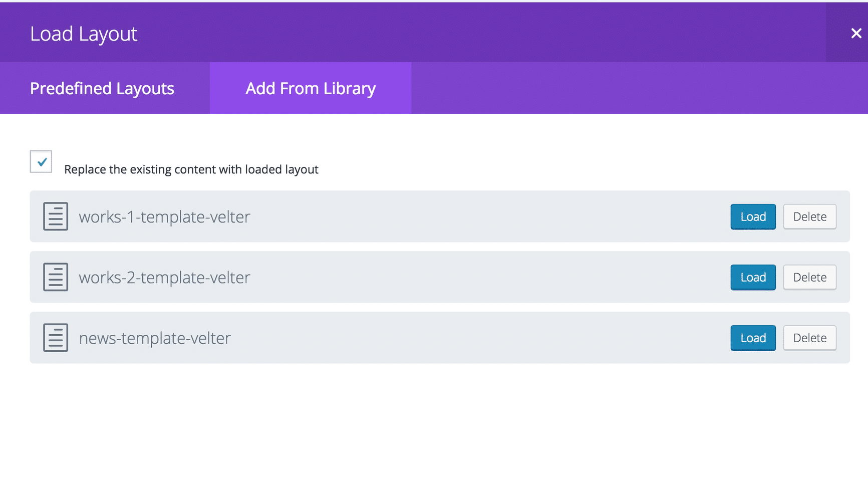This screenshot has width=868, height=491.
Task: Delete the works-2-template-velter layout
Action: point(809,277)
